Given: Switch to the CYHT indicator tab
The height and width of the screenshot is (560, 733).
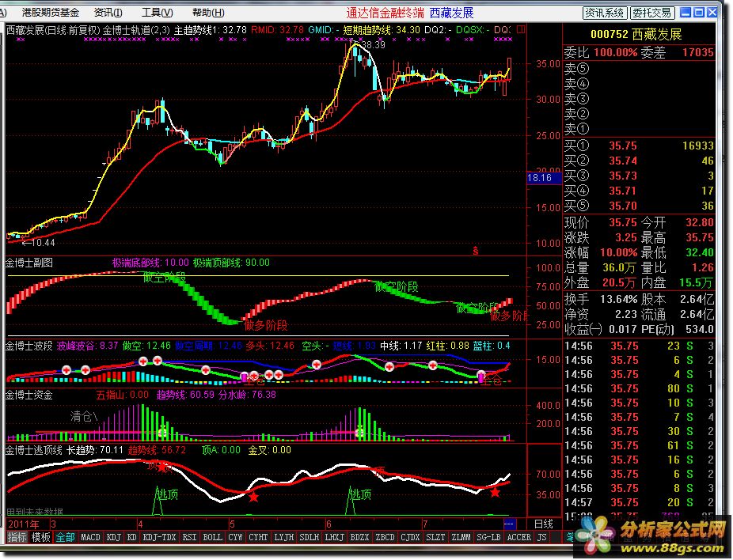Looking at the screenshot, I should coord(259,537).
